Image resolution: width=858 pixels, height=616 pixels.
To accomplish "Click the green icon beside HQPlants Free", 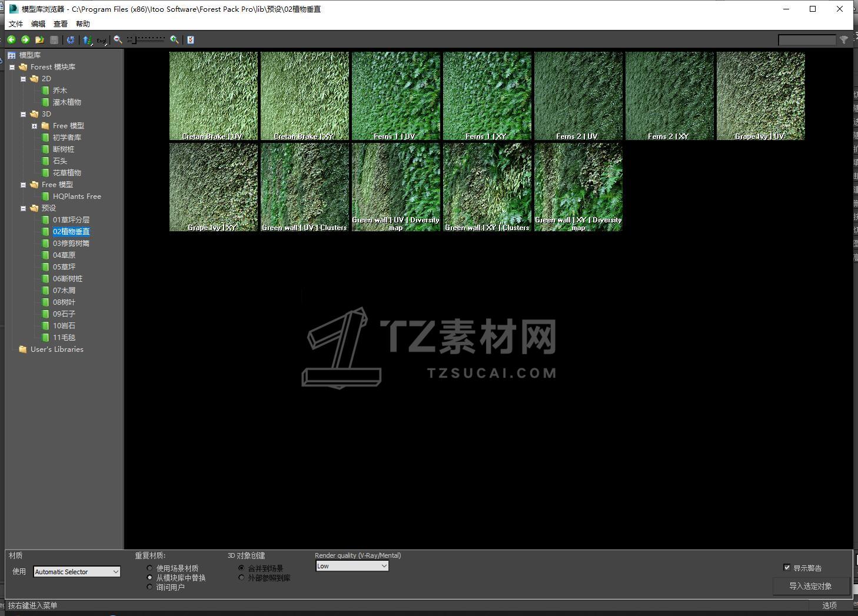I will [45, 197].
